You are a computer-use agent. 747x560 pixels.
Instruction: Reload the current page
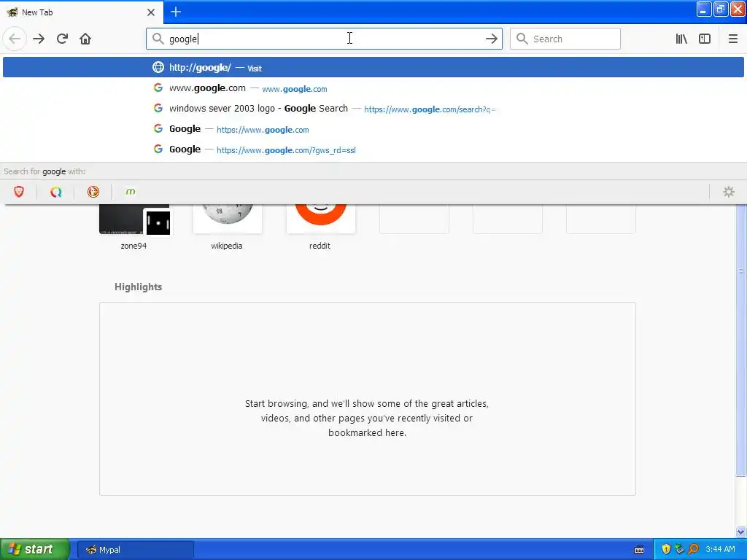click(x=62, y=39)
